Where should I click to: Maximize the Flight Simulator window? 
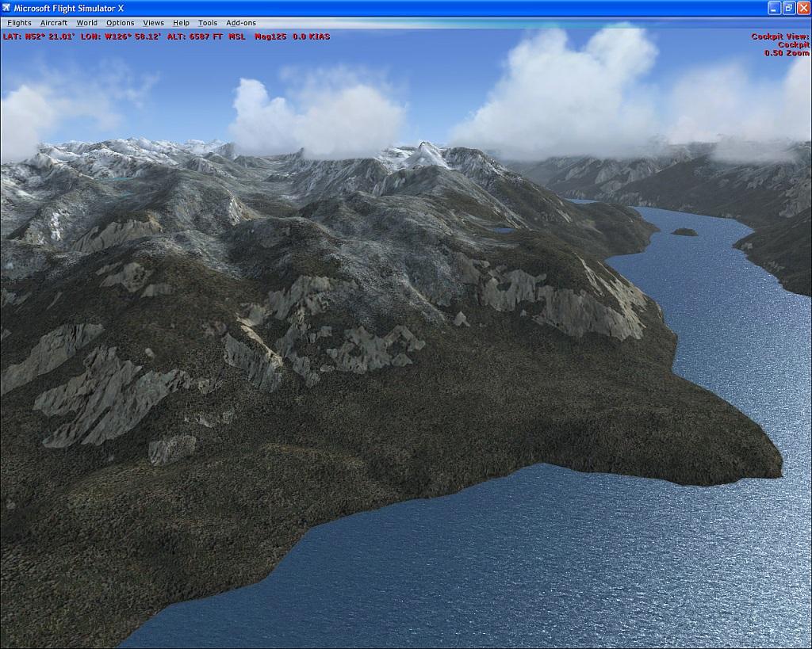(789, 8)
